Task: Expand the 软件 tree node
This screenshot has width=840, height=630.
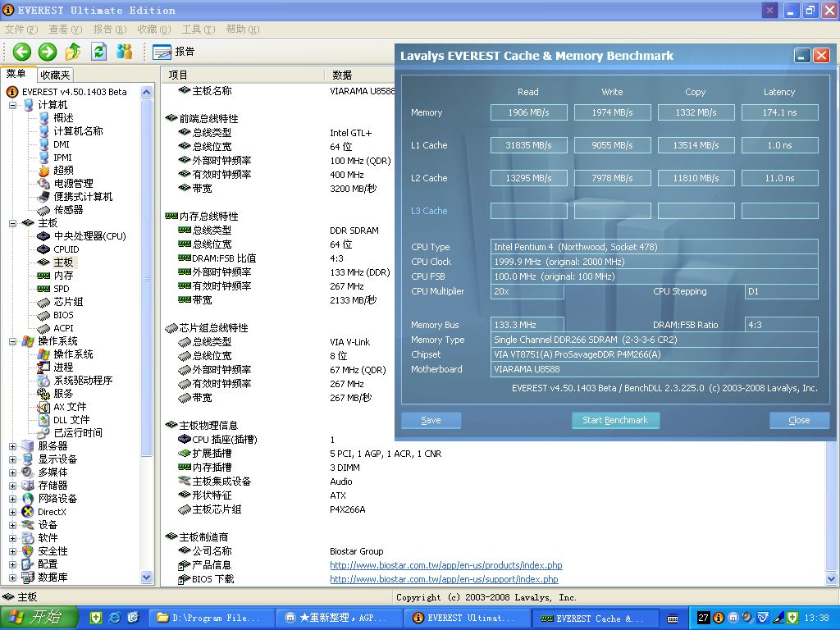Action: (12, 538)
